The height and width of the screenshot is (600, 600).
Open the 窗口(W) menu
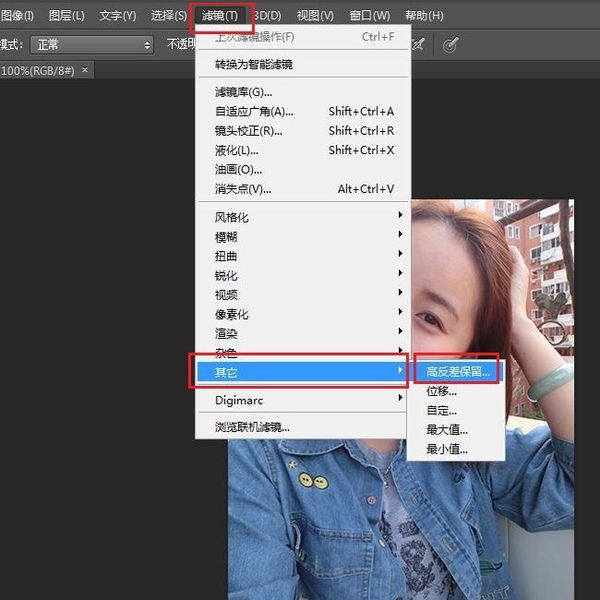click(369, 16)
